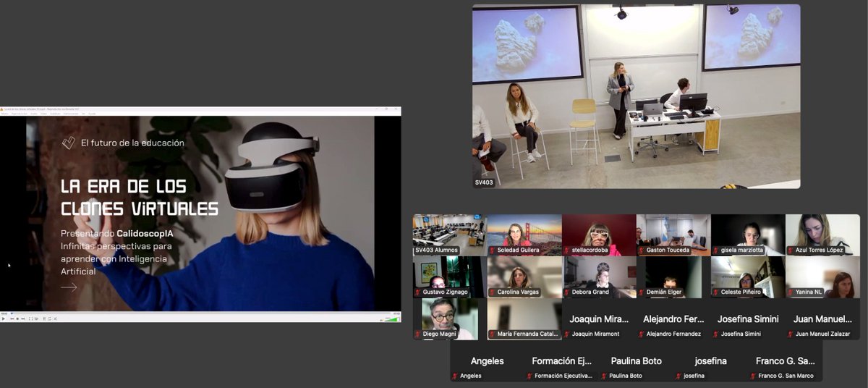Select María Fernanda Catal... video tile
The image size is (868, 388).
(x=524, y=319)
